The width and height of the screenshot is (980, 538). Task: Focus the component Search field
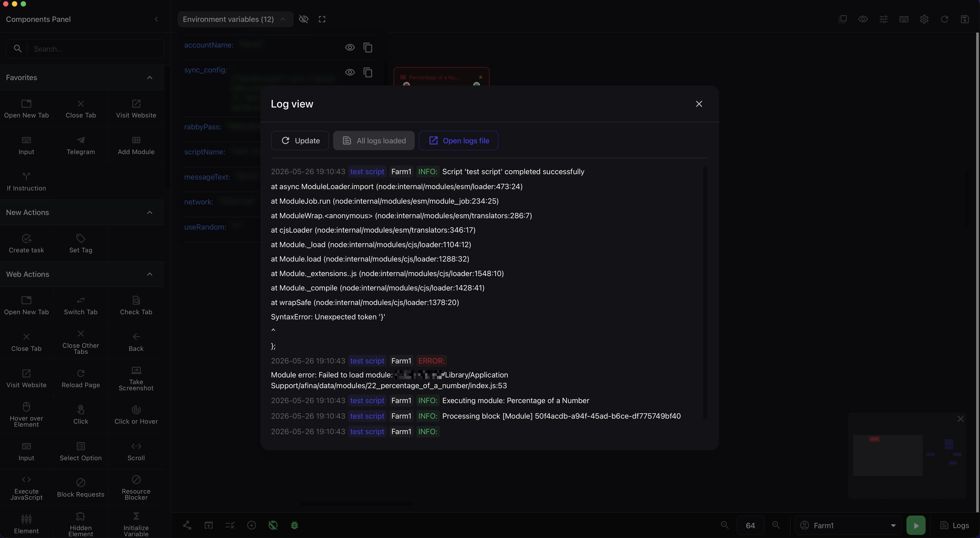(85, 49)
